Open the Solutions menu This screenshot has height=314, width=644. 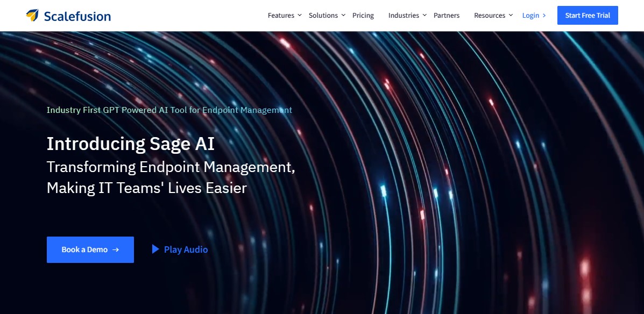pos(323,15)
